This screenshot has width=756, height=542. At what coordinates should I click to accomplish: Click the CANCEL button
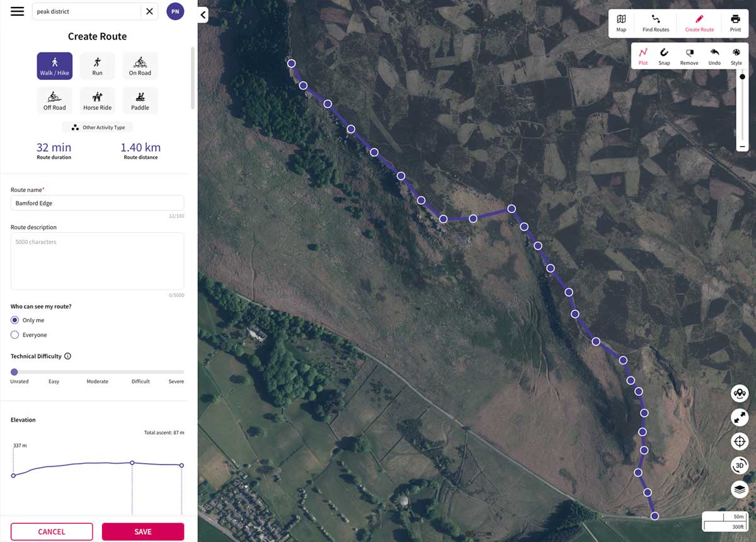tap(52, 532)
